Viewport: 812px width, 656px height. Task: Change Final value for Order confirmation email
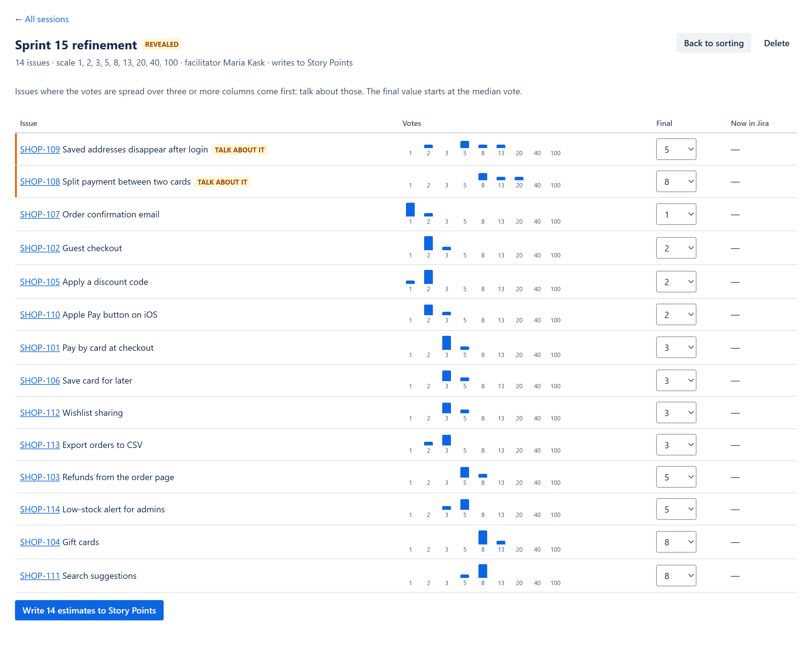tap(676, 214)
